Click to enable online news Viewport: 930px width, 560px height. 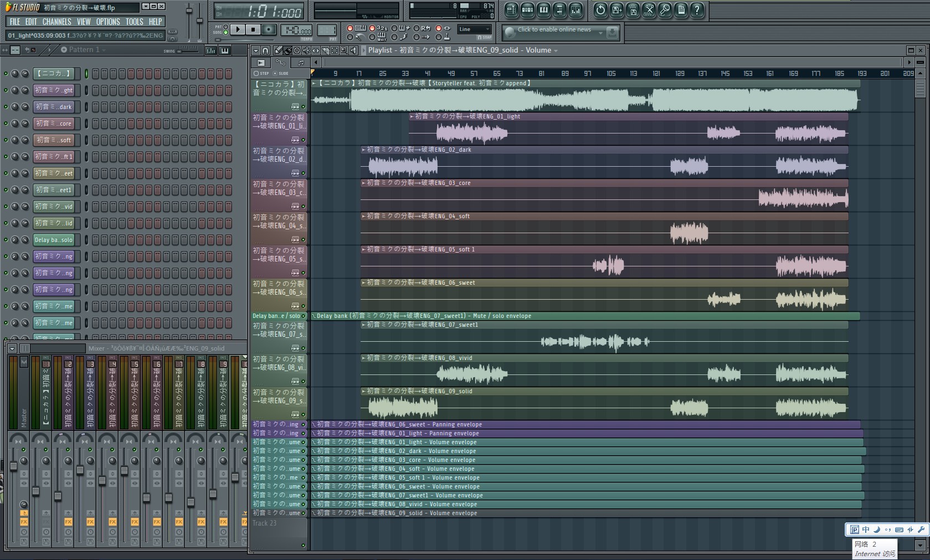click(x=554, y=30)
